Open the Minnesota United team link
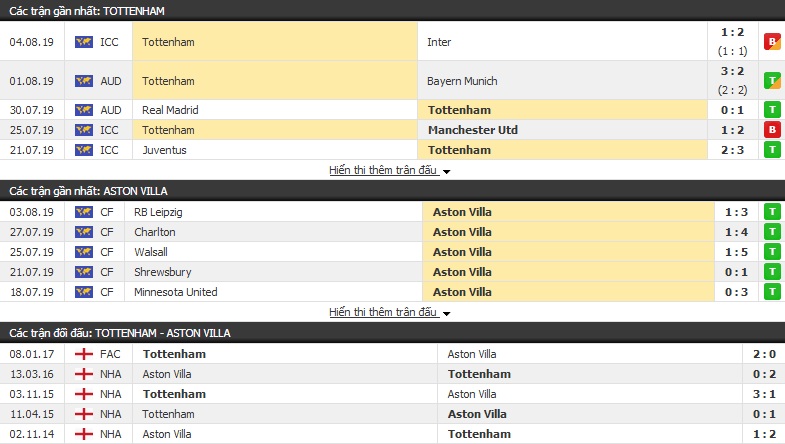 pyautogui.click(x=176, y=292)
